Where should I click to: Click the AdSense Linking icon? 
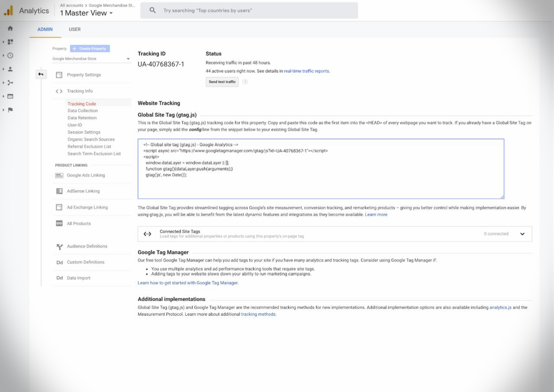point(59,191)
